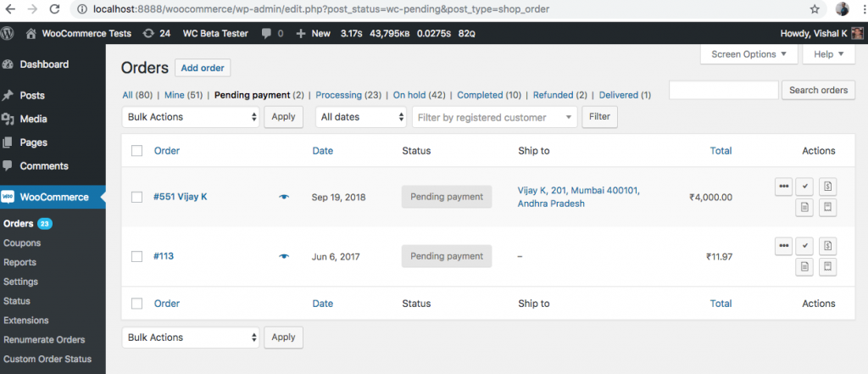Mark order #113 complete with checkmark icon

pos(805,246)
